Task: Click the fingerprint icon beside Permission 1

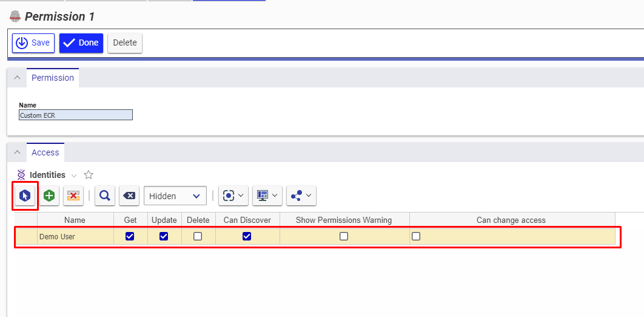Action: pyautogui.click(x=15, y=16)
